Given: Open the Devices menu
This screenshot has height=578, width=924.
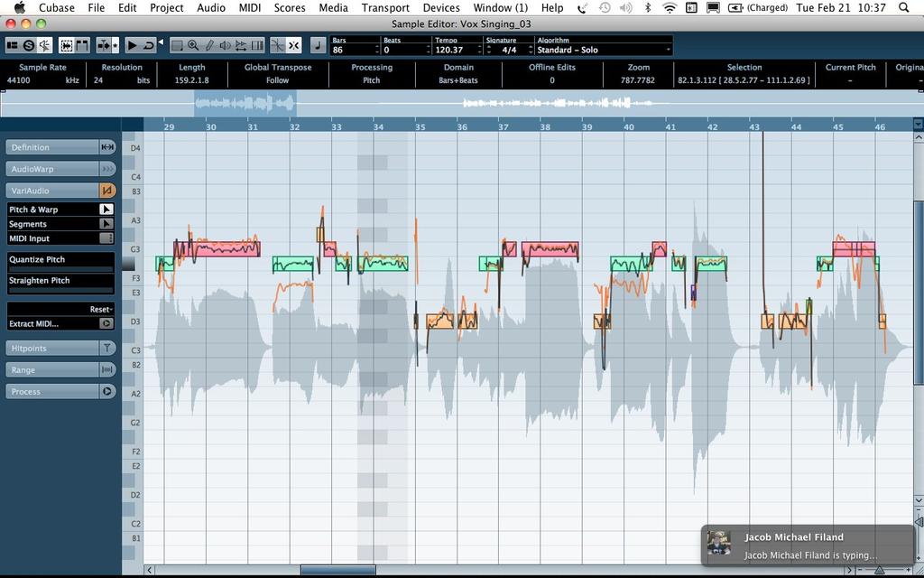Looking at the screenshot, I should pos(441,7).
